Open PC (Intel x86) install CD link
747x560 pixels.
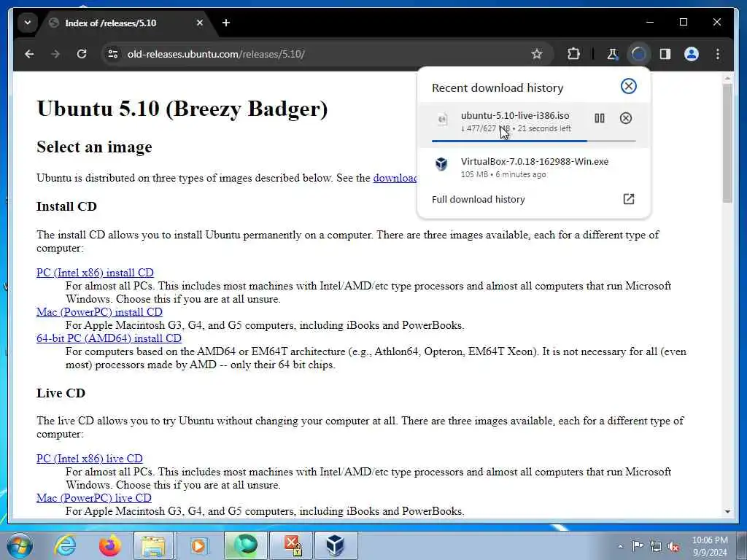tap(95, 273)
